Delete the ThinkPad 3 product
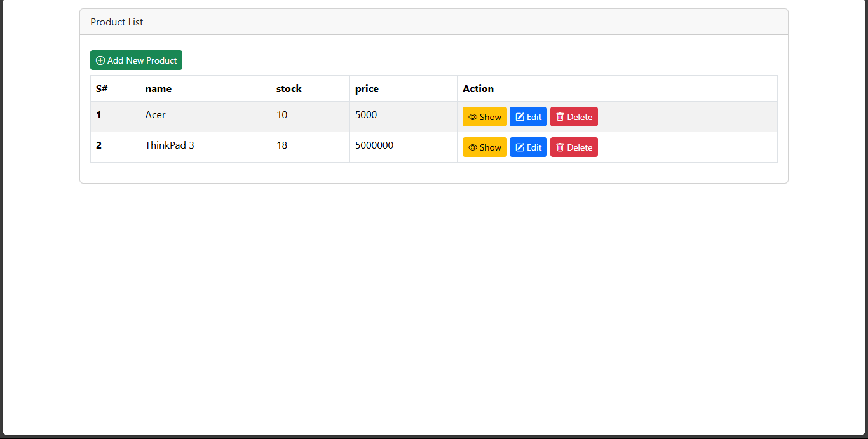 [x=574, y=147]
